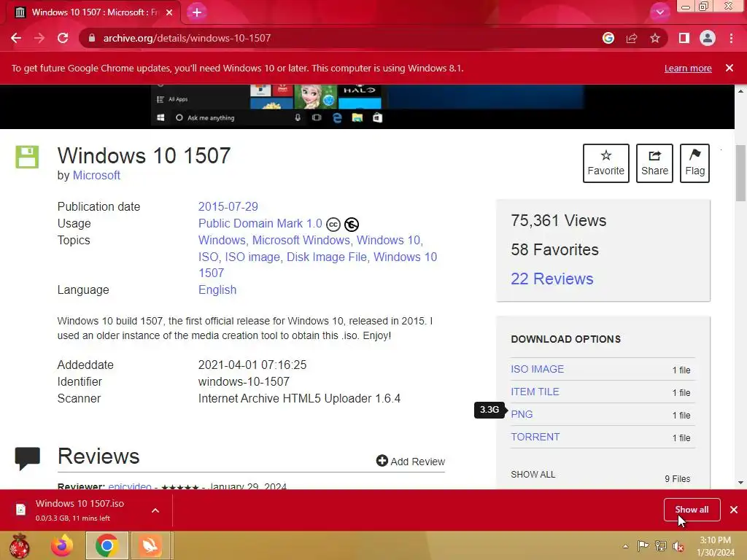Click SHOW ALL files

click(533, 474)
